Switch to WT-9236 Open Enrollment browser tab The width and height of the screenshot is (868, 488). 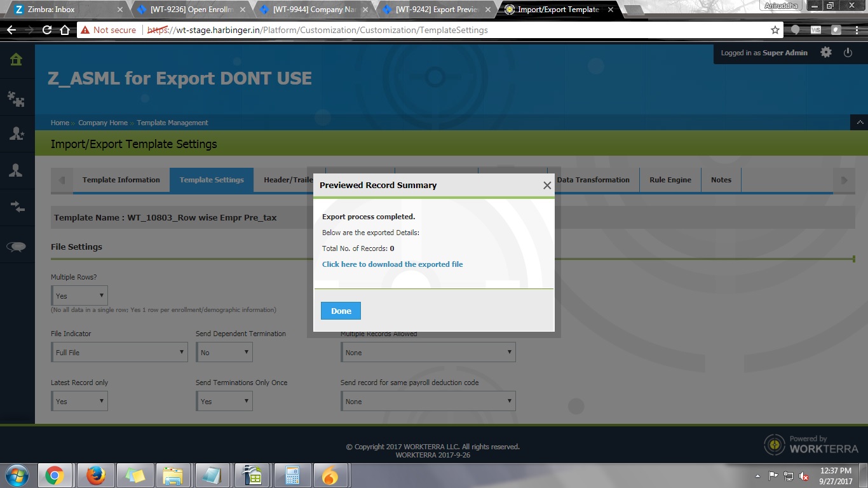click(x=191, y=10)
